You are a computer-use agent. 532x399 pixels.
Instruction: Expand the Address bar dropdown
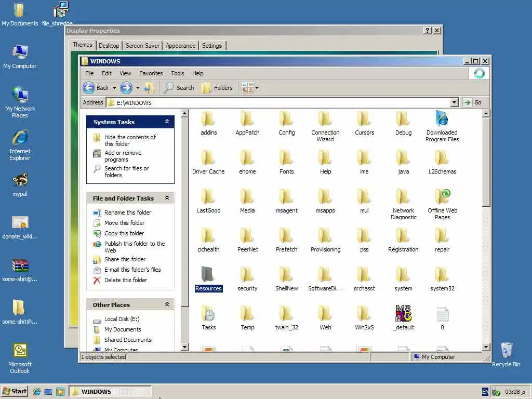click(454, 102)
